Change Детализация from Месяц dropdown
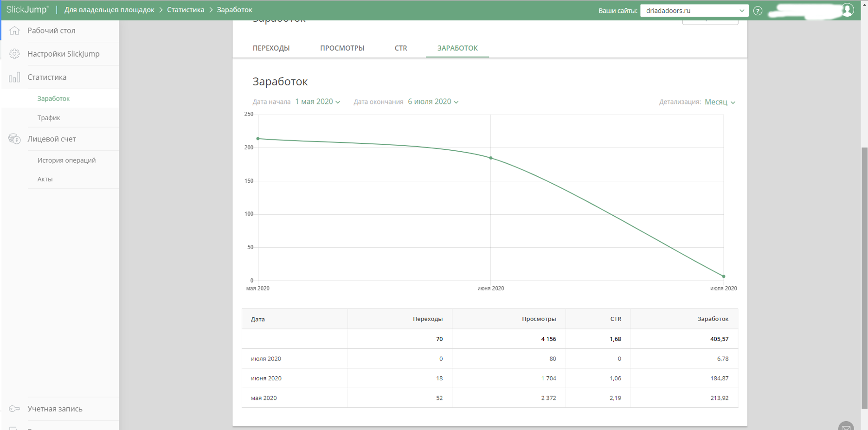 point(720,102)
